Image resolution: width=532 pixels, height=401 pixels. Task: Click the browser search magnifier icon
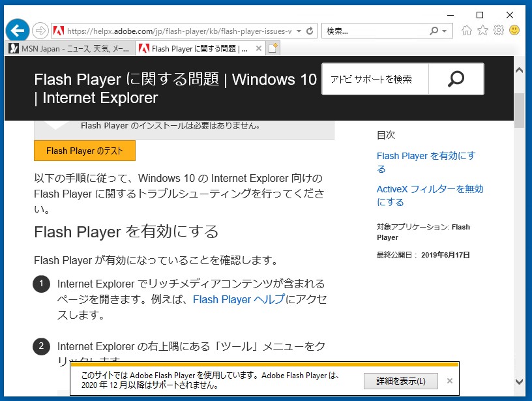coord(434,31)
